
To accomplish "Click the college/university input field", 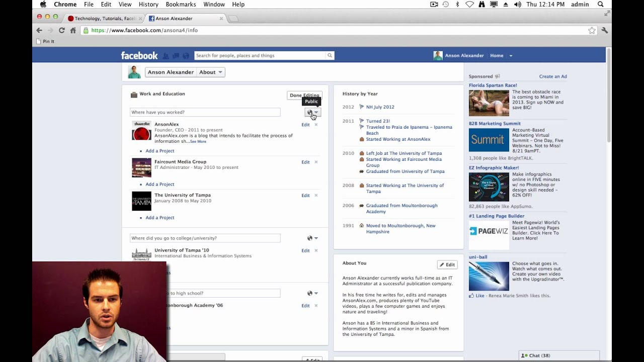I will [x=205, y=238].
